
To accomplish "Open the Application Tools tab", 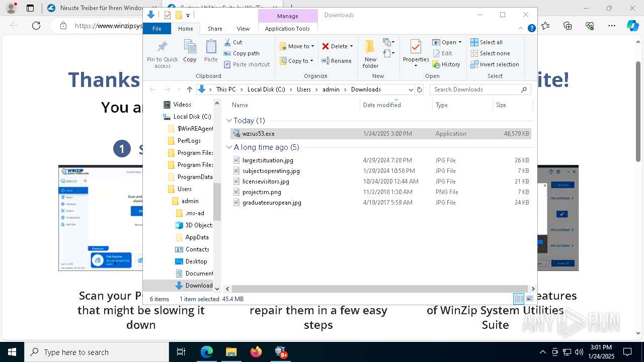I will pyautogui.click(x=287, y=29).
